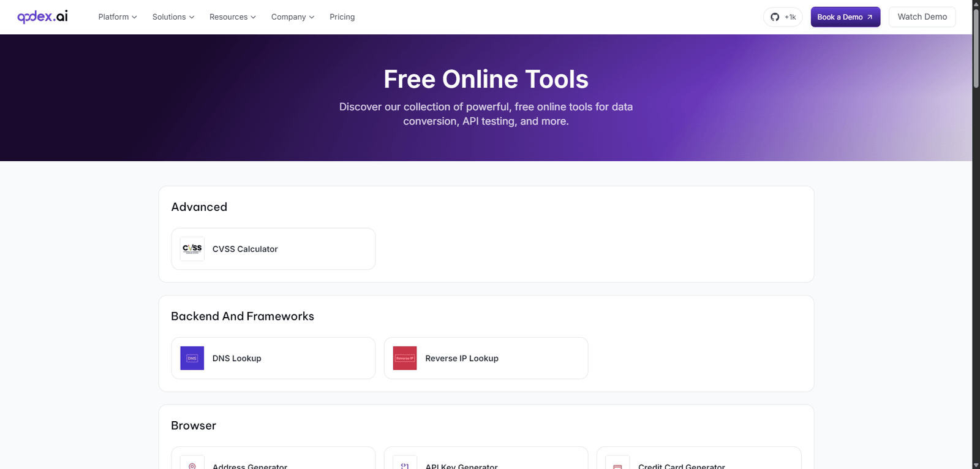Expand the Solutions dropdown menu
This screenshot has height=469, width=980.
pyautogui.click(x=173, y=17)
